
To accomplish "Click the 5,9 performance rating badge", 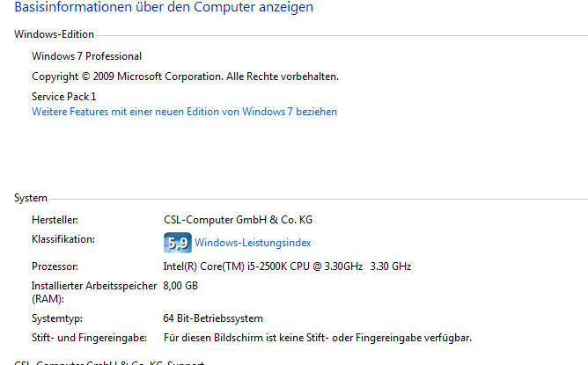I will point(177,243).
